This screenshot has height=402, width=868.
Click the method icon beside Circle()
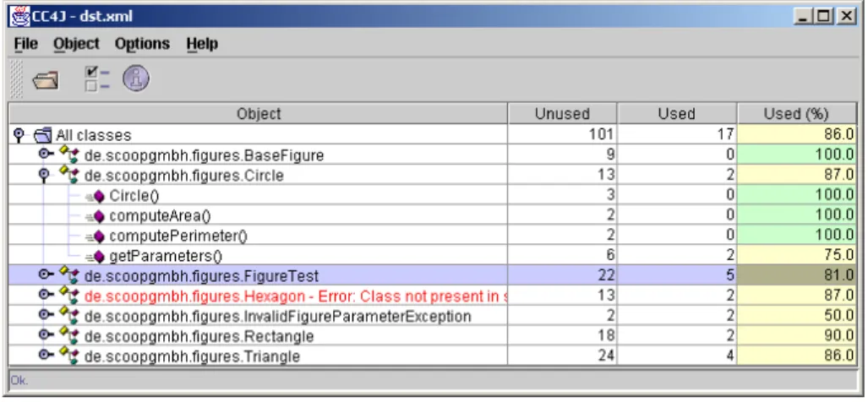(95, 196)
